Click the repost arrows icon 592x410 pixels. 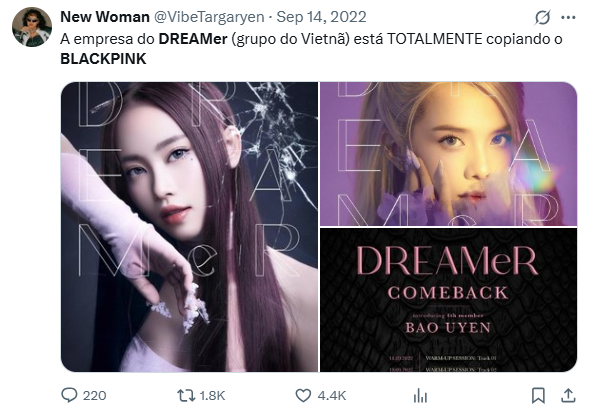click(186, 395)
